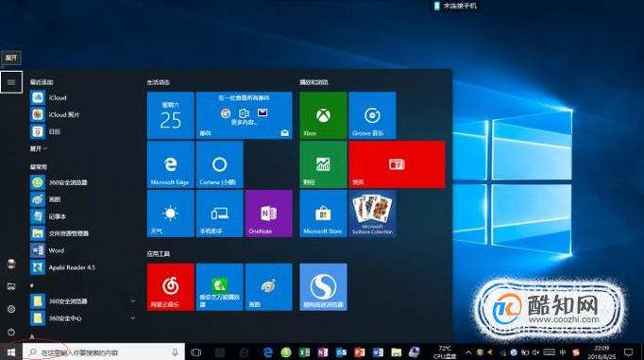644x360 pixels.
Task: Open the green 财经 finance tile
Action: pos(323,164)
